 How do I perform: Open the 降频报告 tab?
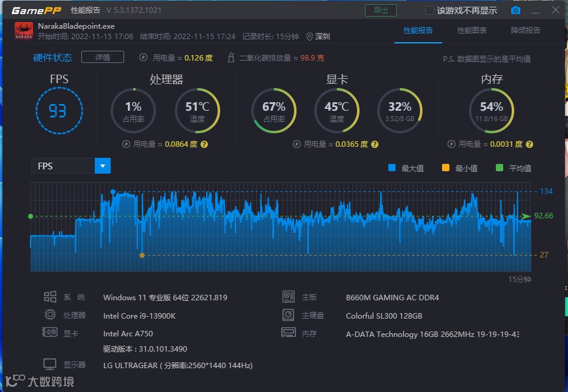(x=525, y=31)
